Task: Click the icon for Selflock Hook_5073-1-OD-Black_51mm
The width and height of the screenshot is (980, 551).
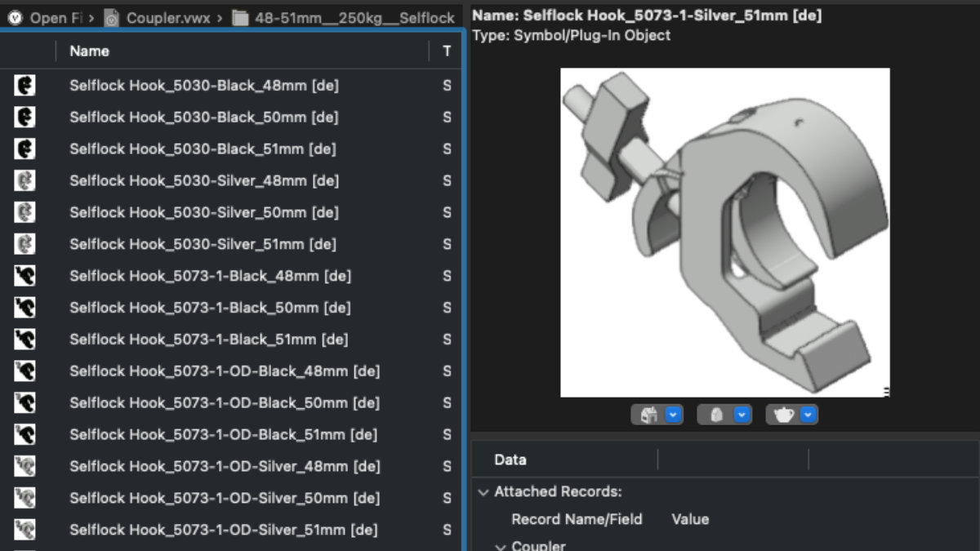Action: point(24,434)
